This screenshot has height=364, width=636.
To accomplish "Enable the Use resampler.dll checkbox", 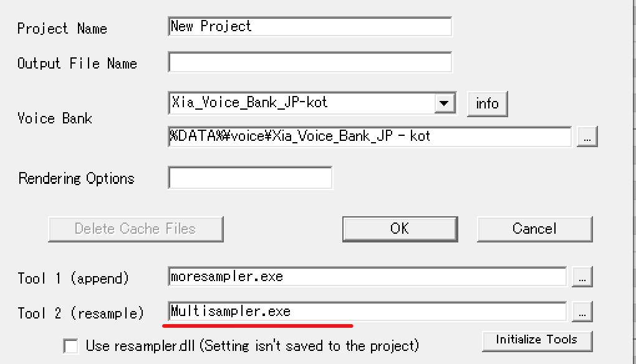I will [71, 347].
